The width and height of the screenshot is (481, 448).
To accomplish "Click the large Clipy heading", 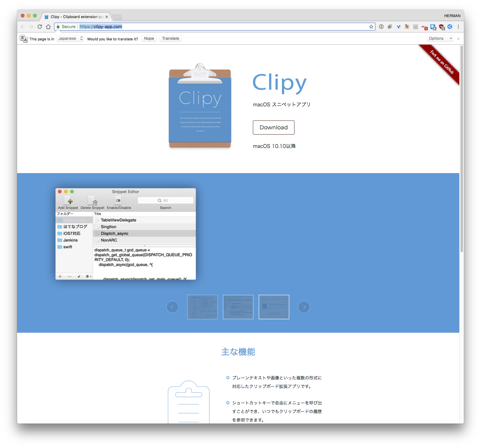I will pos(279,83).
